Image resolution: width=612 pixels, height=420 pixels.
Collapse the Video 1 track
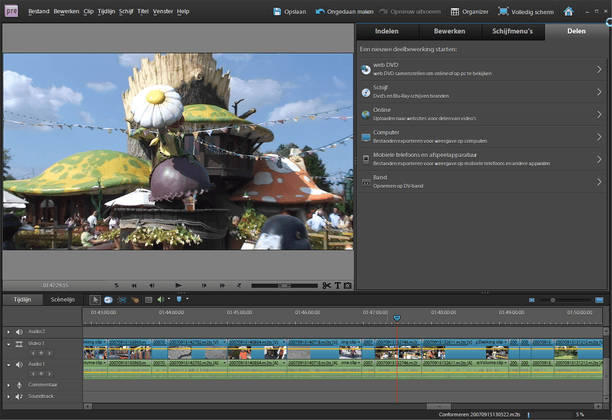pyautogui.click(x=8, y=343)
